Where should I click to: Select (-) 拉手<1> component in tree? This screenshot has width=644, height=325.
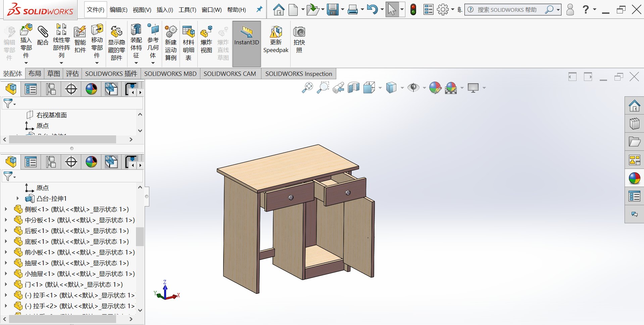coord(80,295)
